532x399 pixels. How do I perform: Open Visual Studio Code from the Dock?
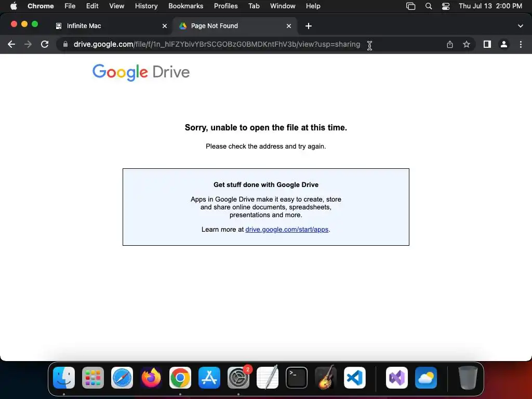point(354,378)
